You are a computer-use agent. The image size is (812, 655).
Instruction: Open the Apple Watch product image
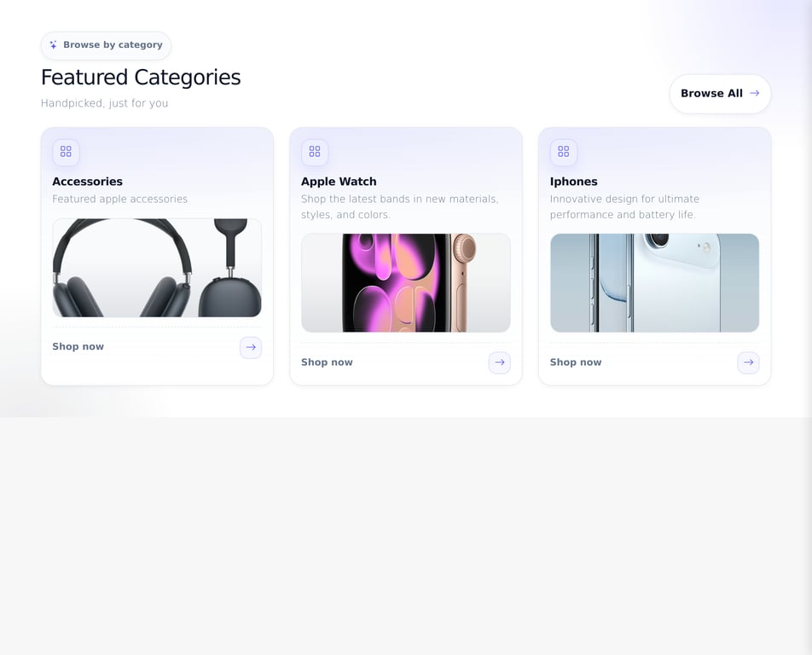pyautogui.click(x=406, y=282)
